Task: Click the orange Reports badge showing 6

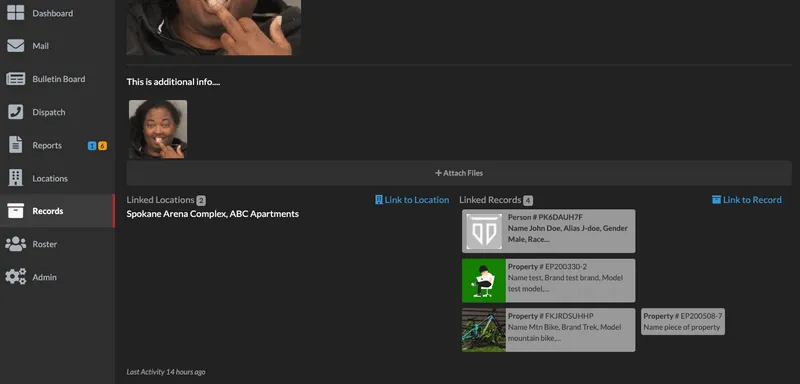Action: [102, 146]
